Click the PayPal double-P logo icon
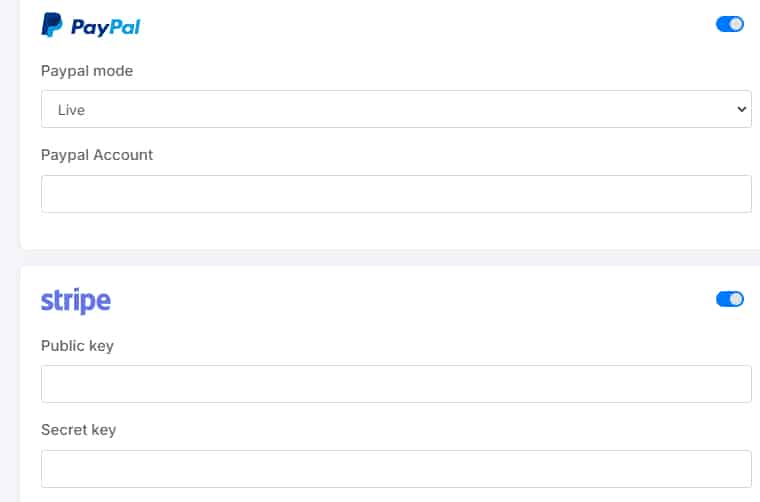 tap(51, 26)
